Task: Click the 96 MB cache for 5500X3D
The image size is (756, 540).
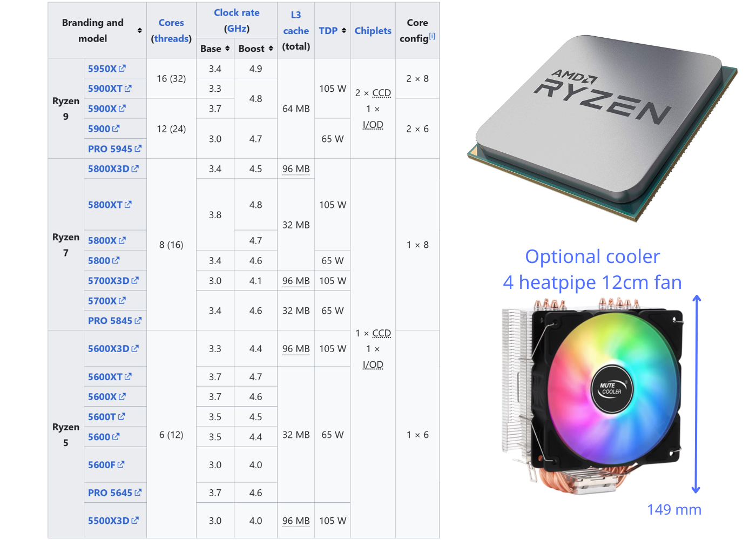Action: (296, 521)
